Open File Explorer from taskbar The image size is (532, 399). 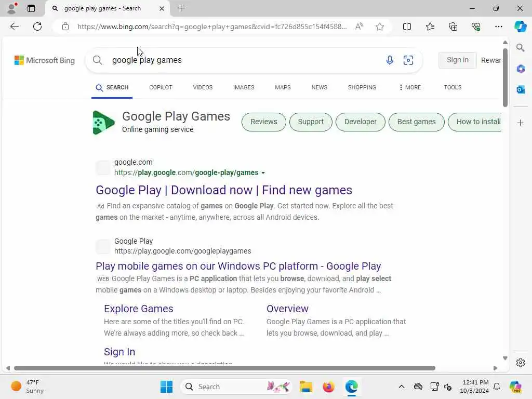click(305, 387)
